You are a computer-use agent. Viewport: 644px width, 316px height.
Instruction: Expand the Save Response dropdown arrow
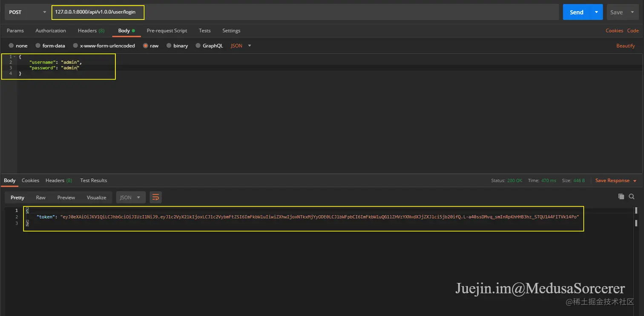635,181
